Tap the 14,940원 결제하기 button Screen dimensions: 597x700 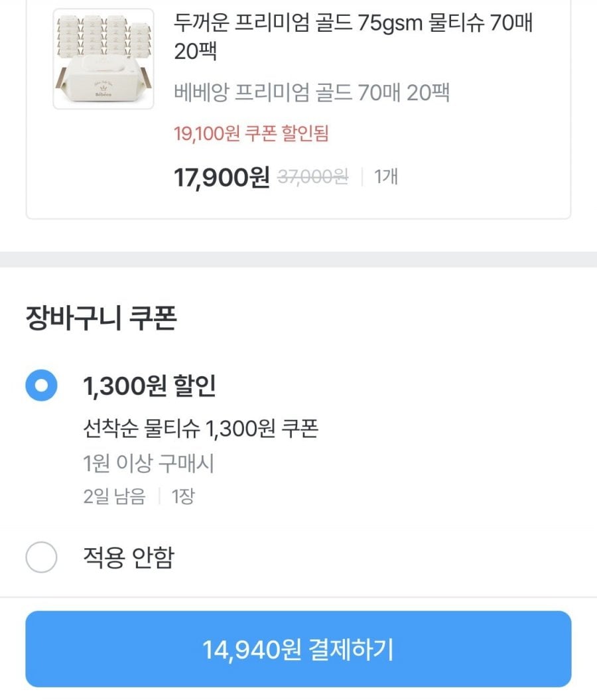point(298,649)
